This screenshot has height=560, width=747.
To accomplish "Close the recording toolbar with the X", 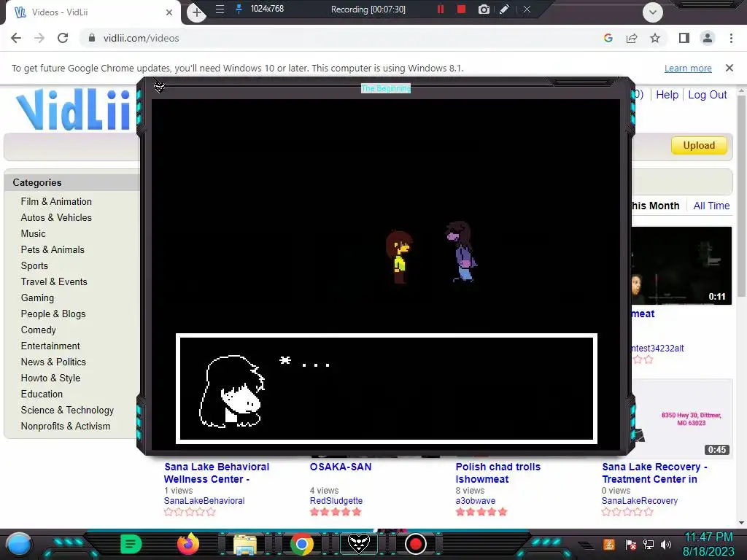I will [527, 9].
